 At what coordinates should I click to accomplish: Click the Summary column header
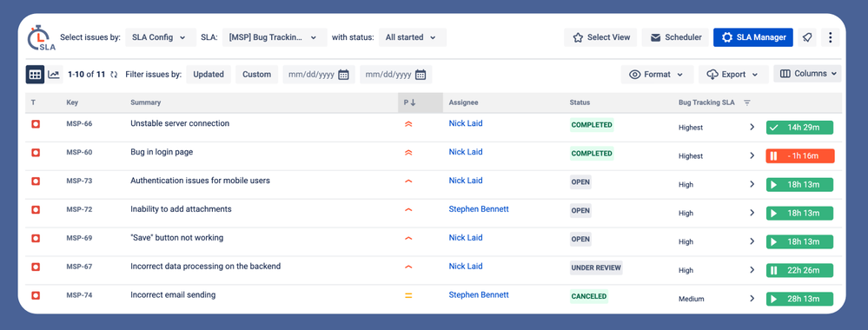[146, 102]
